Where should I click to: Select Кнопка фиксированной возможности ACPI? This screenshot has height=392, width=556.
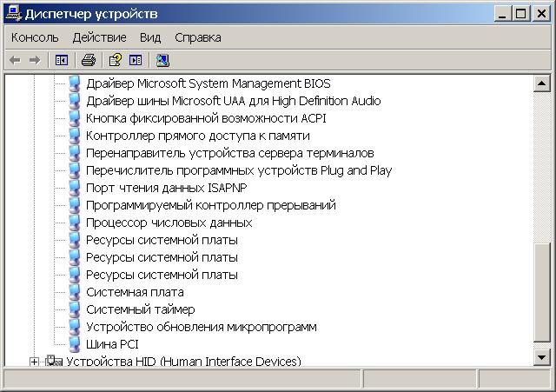click(x=206, y=118)
